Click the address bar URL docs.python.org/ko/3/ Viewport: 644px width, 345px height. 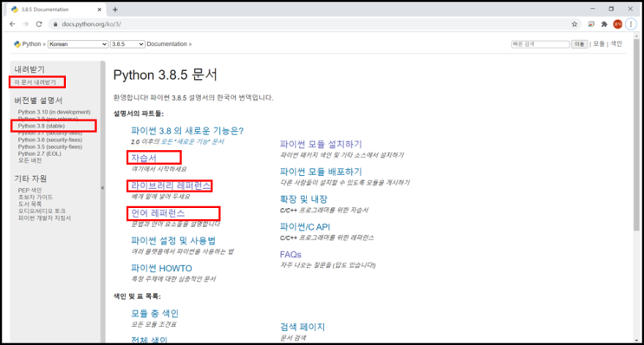[92, 24]
